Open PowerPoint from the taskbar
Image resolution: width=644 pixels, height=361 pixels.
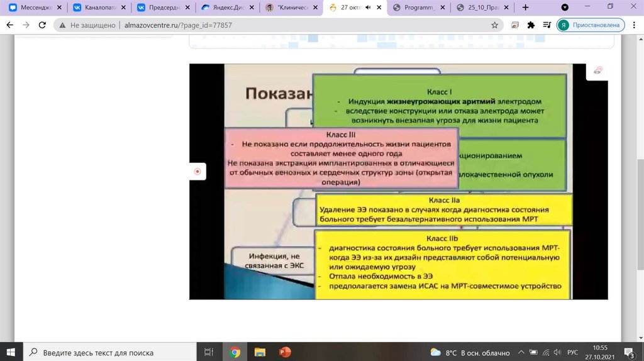(x=285, y=352)
